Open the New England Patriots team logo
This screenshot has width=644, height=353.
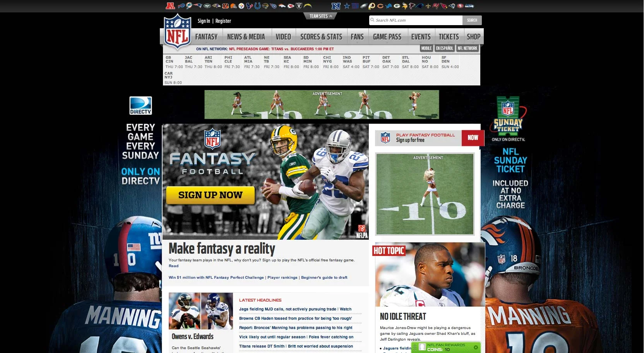click(x=198, y=6)
